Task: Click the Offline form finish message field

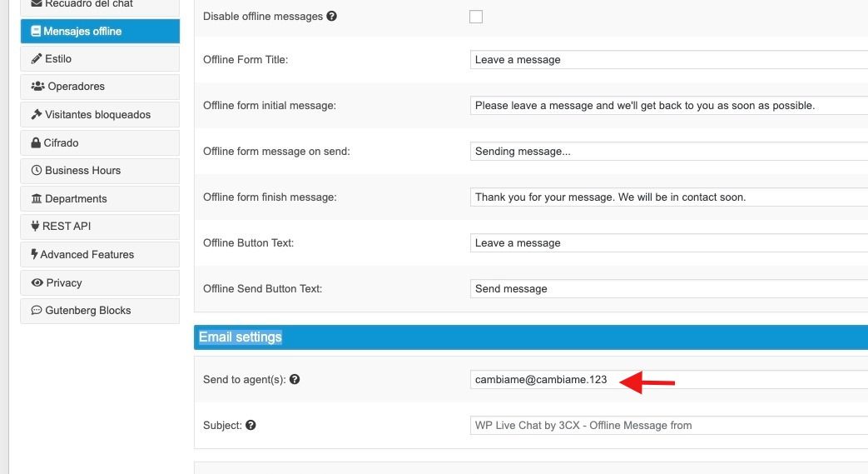Action: click(669, 197)
